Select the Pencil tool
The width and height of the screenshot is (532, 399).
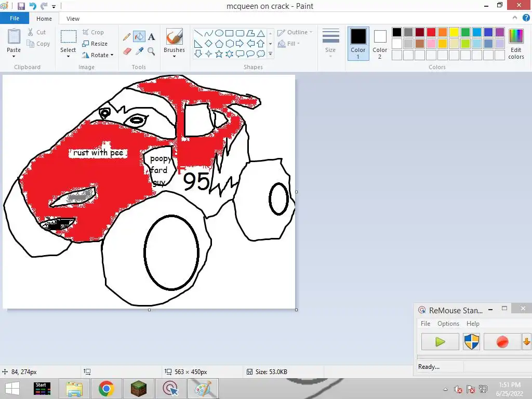coord(127,37)
